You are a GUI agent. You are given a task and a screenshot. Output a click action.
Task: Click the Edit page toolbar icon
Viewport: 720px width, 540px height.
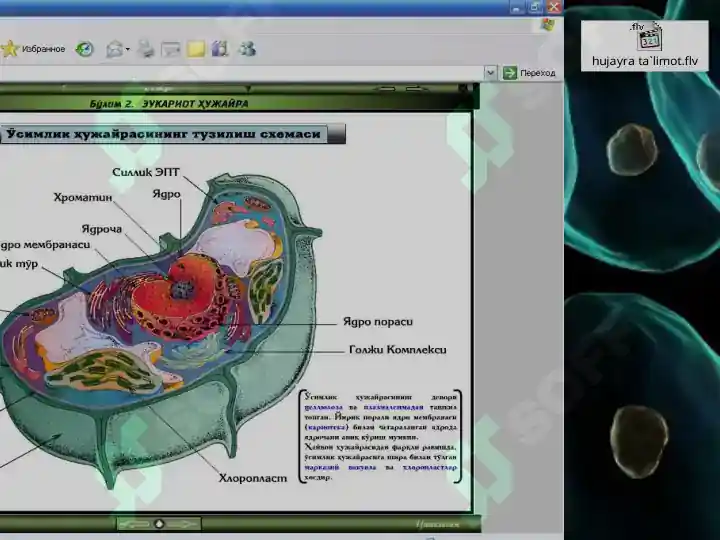170,49
